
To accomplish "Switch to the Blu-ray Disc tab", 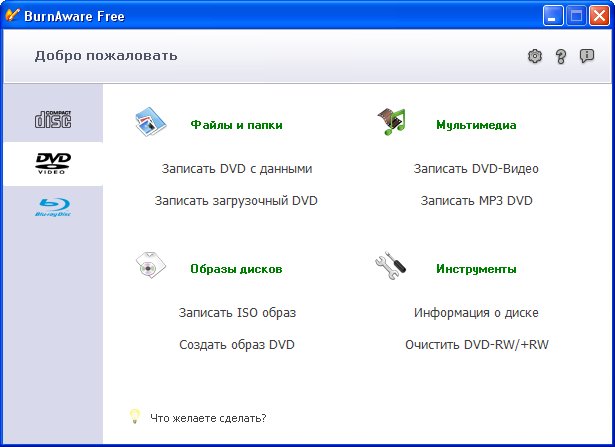I will [x=53, y=208].
